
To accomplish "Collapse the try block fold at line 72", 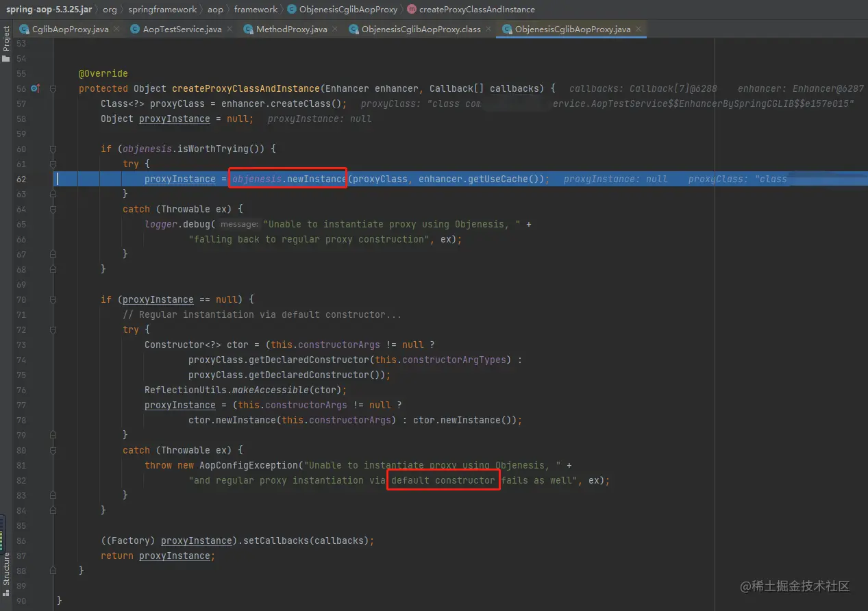I will pyautogui.click(x=53, y=329).
